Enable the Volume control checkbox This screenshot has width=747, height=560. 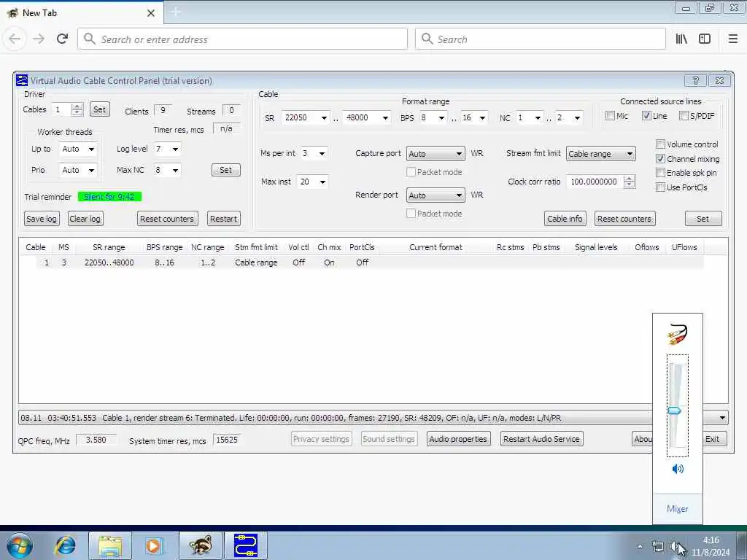[x=660, y=144]
